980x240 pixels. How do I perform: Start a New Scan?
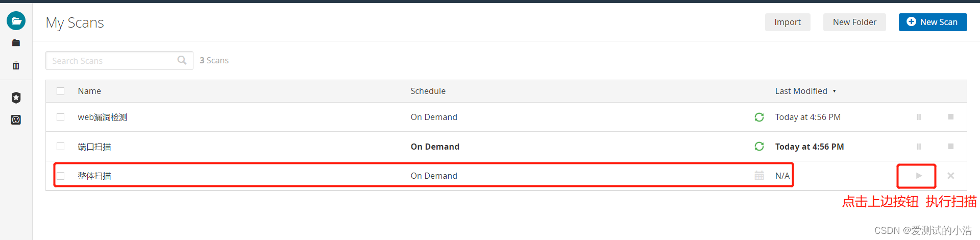[933, 22]
